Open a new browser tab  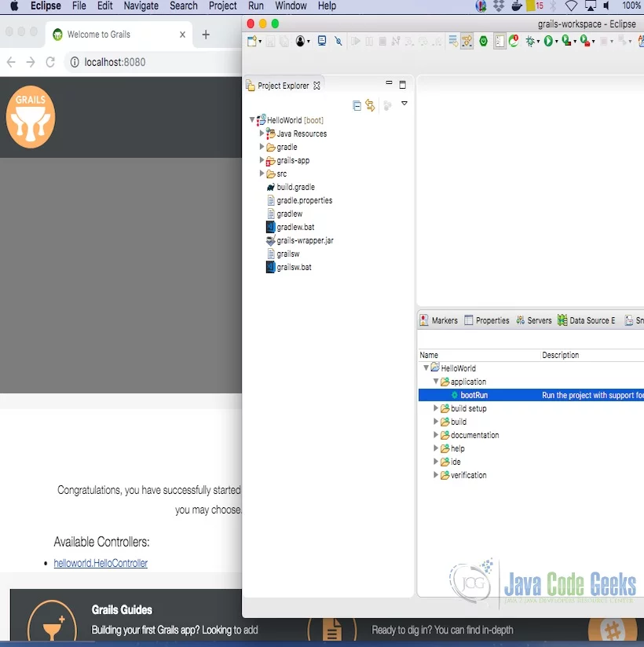tap(206, 35)
